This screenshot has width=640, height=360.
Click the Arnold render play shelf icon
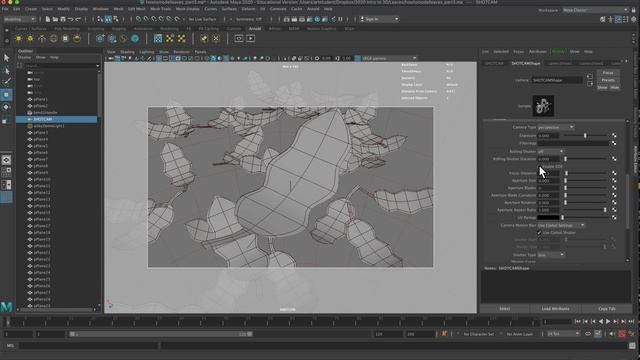click(x=250, y=38)
